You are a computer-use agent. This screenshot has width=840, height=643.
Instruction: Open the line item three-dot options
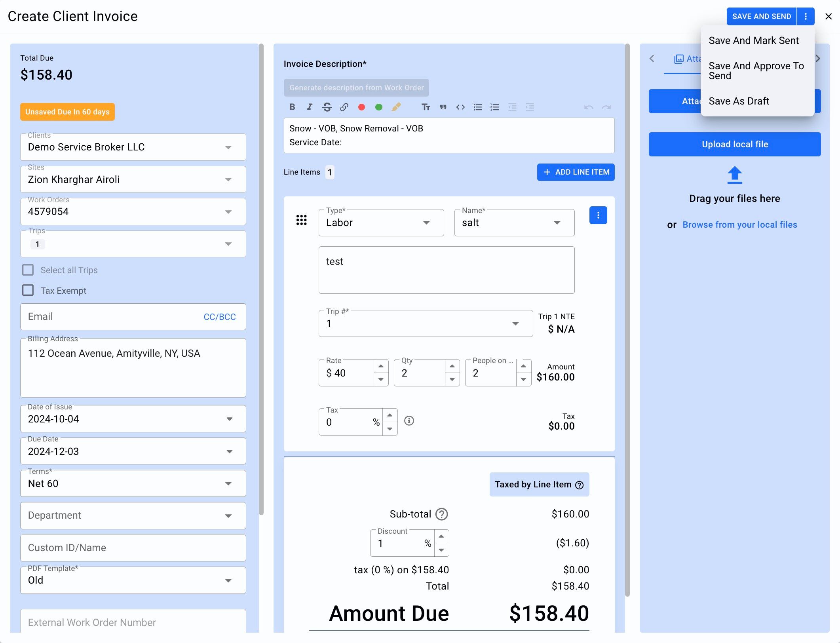598,215
